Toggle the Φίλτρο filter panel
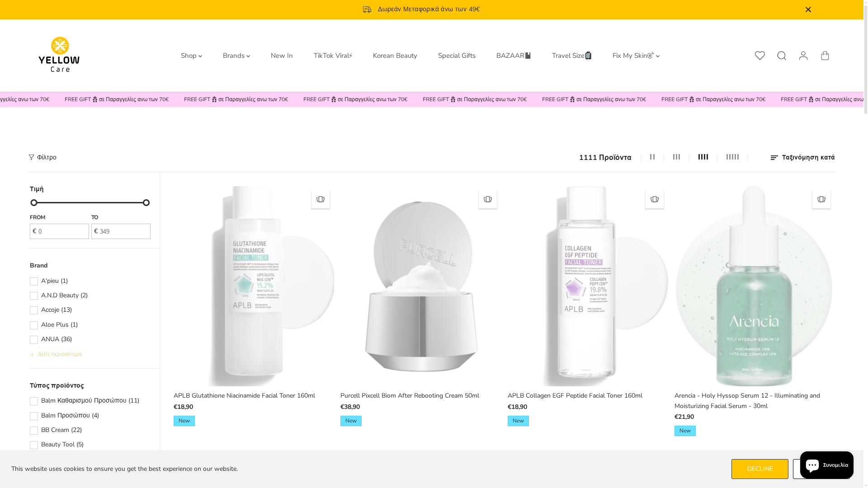The height and width of the screenshot is (488, 868). [42, 157]
